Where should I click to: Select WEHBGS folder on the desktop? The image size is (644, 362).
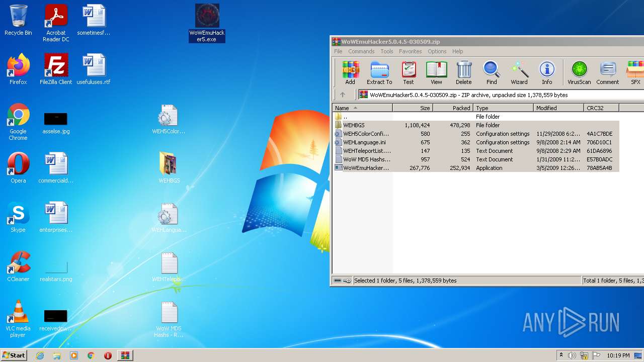point(169,168)
